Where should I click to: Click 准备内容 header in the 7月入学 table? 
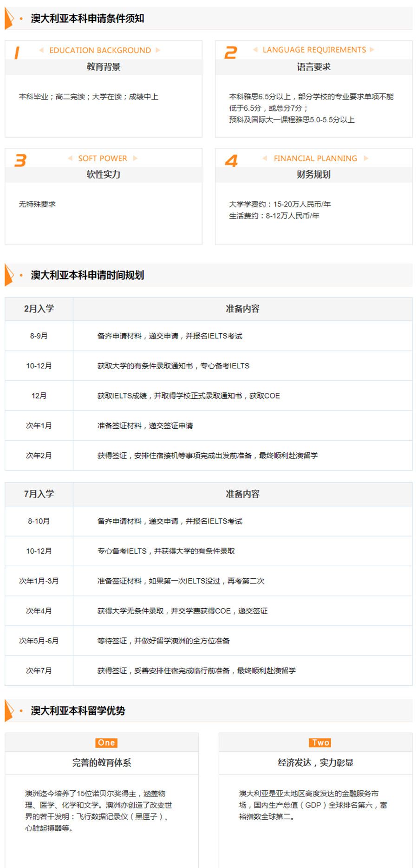(242, 494)
